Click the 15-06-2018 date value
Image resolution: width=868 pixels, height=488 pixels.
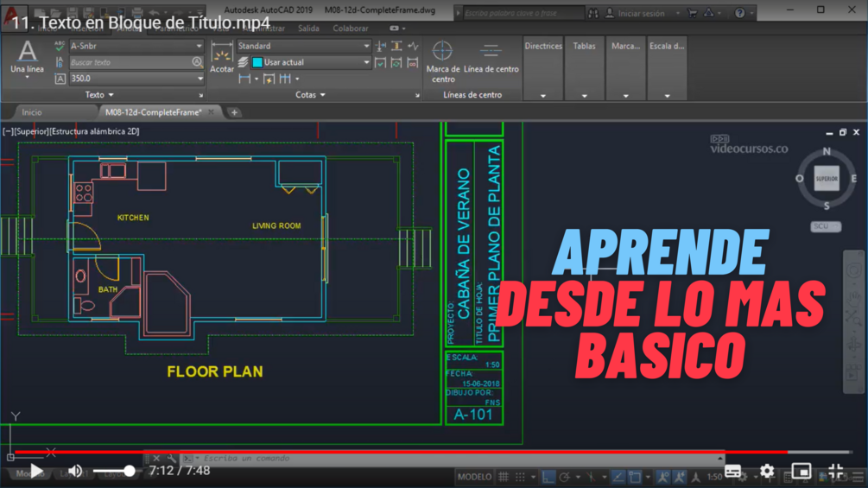(480, 383)
